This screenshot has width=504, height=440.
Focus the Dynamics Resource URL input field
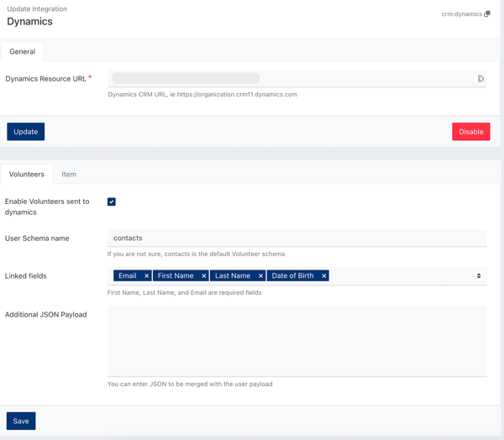(297, 78)
